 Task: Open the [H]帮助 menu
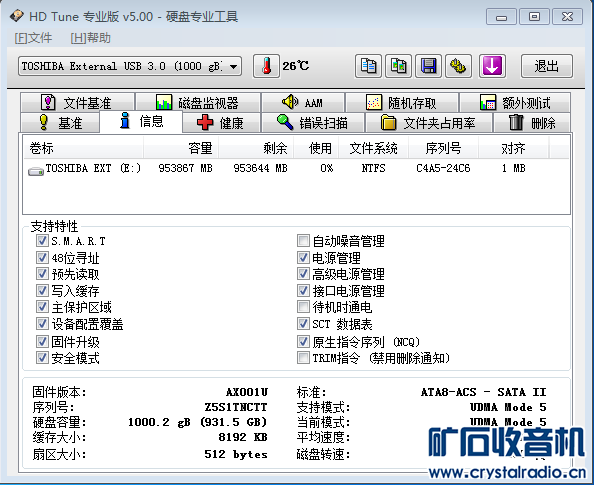coord(90,38)
